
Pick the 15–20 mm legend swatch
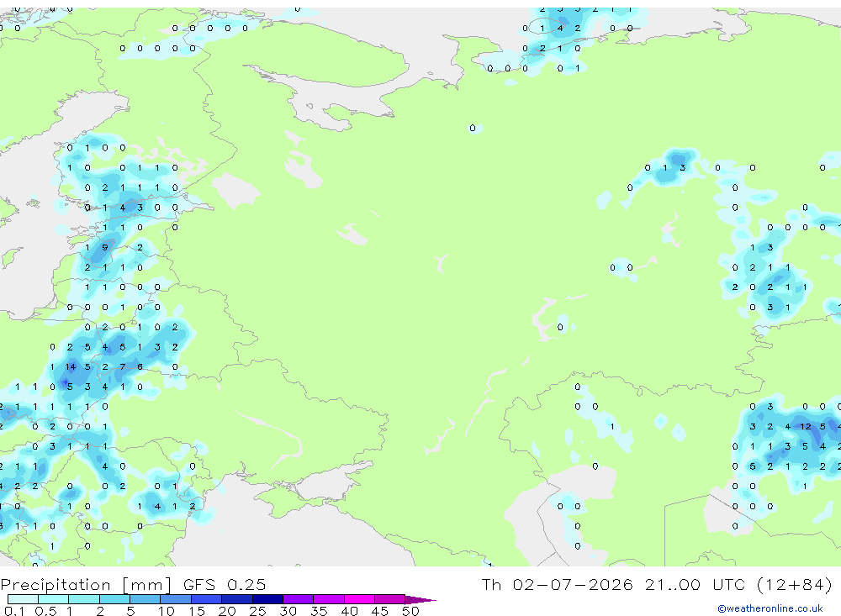tap(207, 599)
